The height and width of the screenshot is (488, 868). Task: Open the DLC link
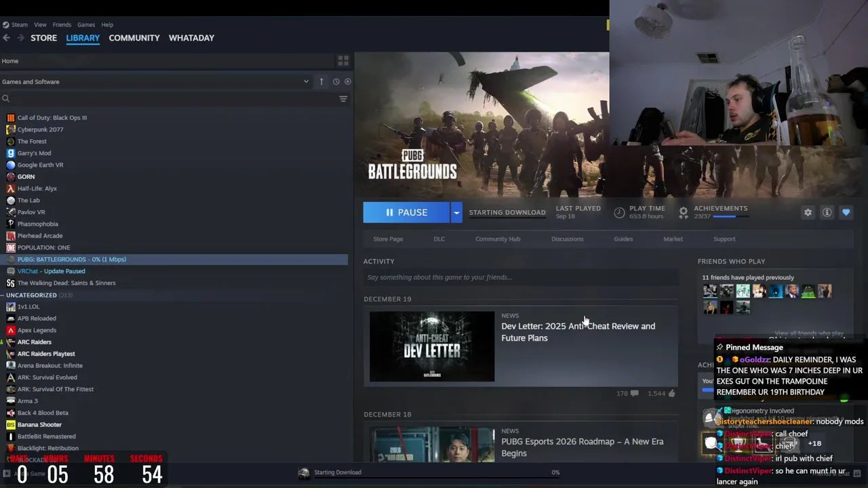point(439,239)
